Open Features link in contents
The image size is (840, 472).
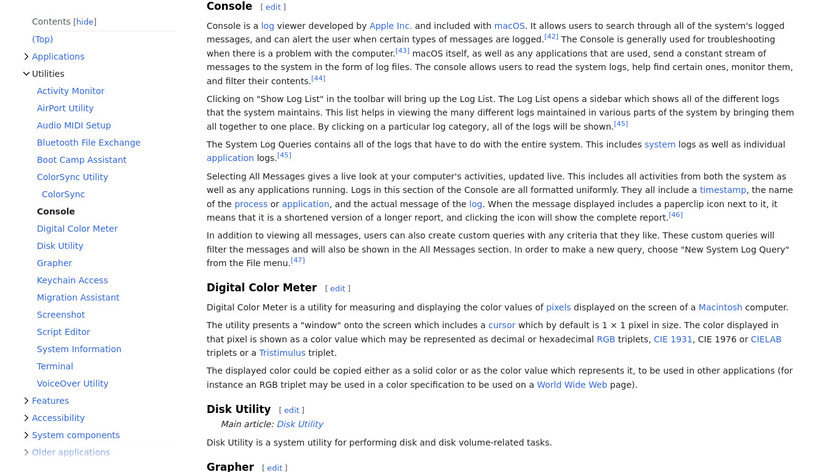50,400
